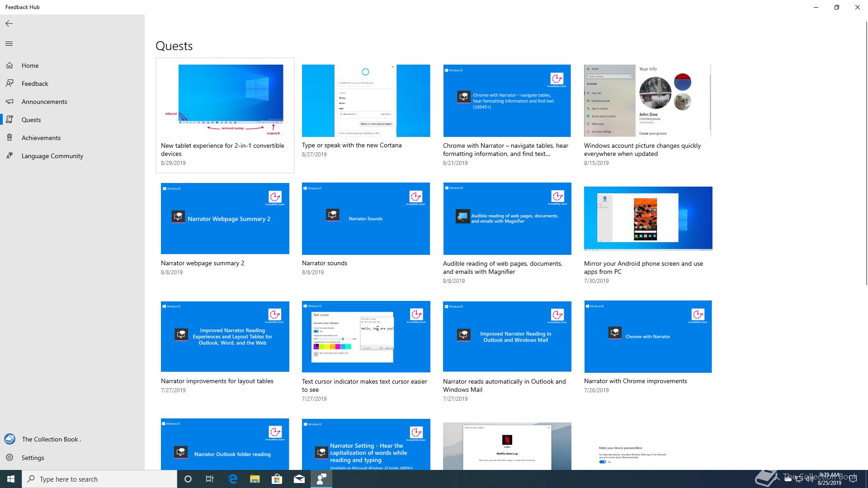Open Settings gear in sidebar

(9, 458)
